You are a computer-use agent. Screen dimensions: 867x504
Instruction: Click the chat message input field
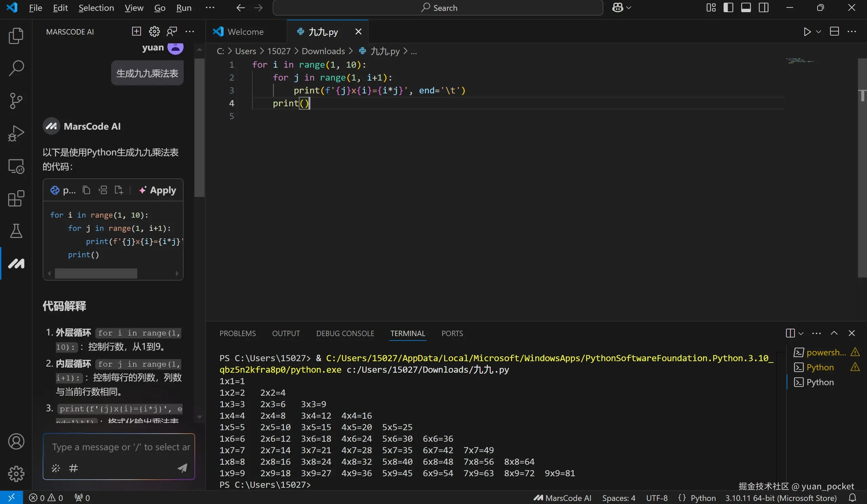click(x=120, y=447)
